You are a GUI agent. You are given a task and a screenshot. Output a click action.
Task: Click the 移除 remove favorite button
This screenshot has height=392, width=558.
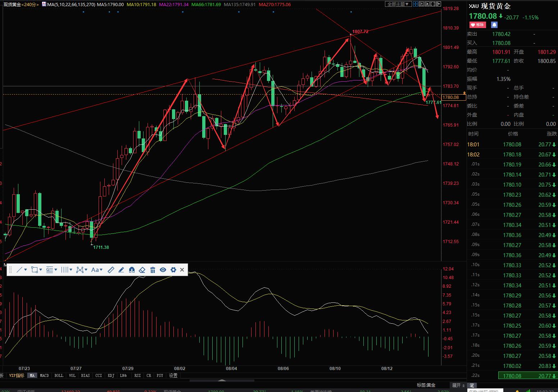pos(477,25)
